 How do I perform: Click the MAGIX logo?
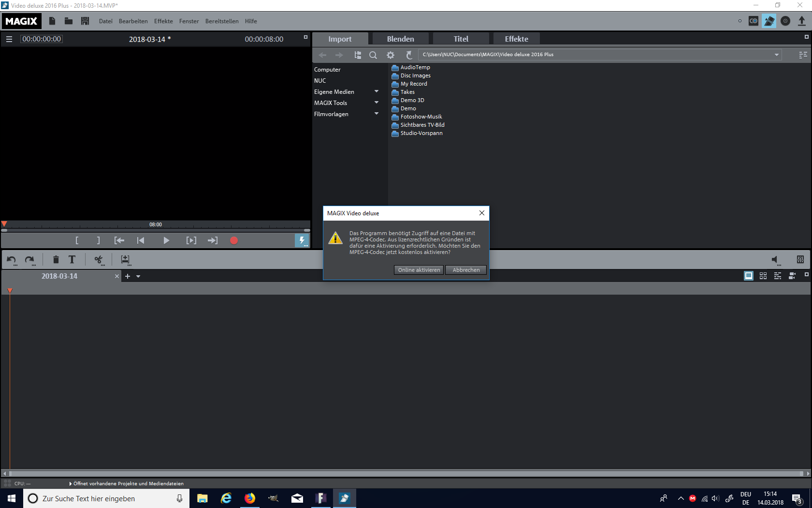[x=21, y=21]
